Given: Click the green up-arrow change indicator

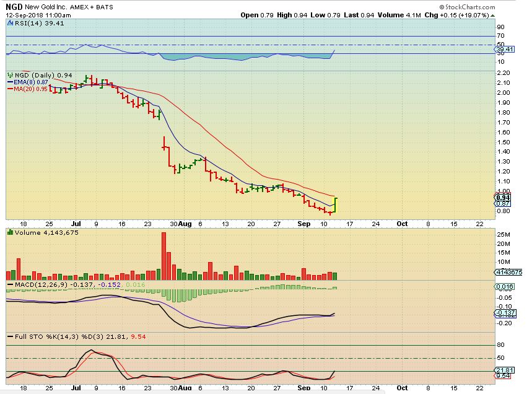Looking at the screenshot, I should point(492,15).
